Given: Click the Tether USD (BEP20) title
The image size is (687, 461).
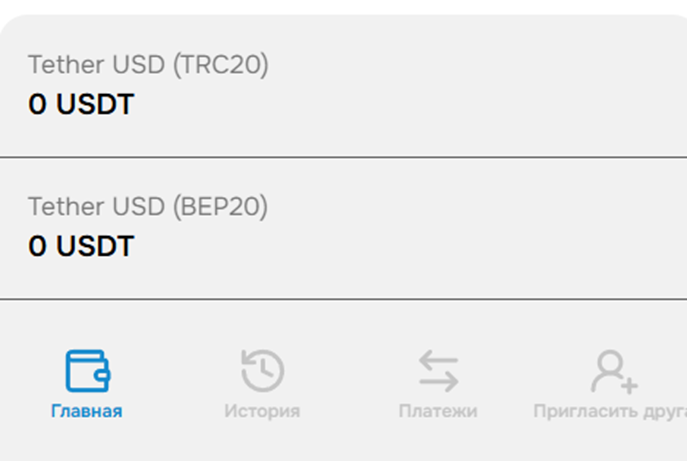Looking at the screenshot, I should (x=148, y=207).
